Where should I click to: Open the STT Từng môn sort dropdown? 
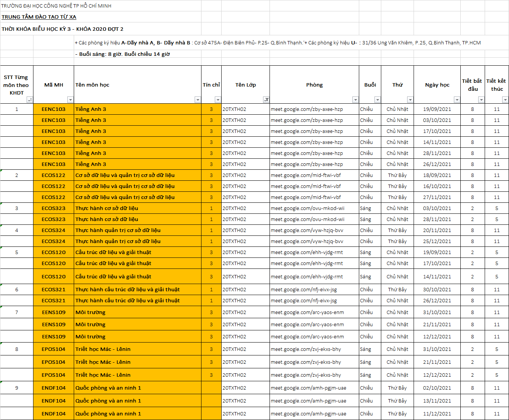point(30,100)
